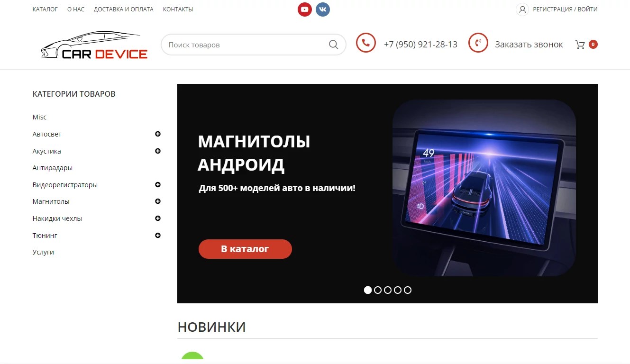Screen dimensions: 630x364
Task: Expand the Автосвет category
Action: pos(158,134)
